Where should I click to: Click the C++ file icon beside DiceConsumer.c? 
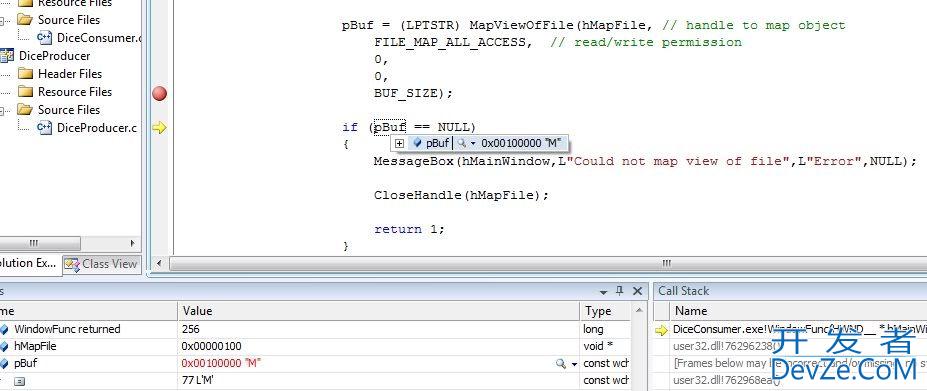[44, 37]
